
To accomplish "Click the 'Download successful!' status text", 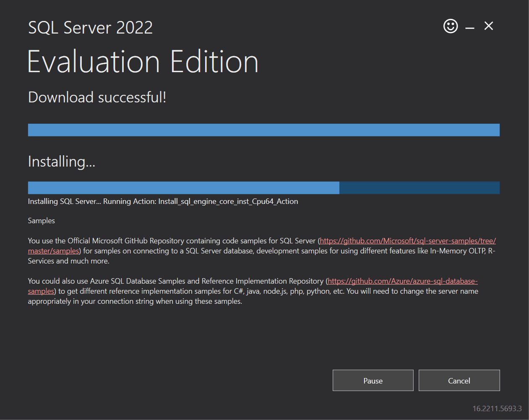I will tap(97, 97).
